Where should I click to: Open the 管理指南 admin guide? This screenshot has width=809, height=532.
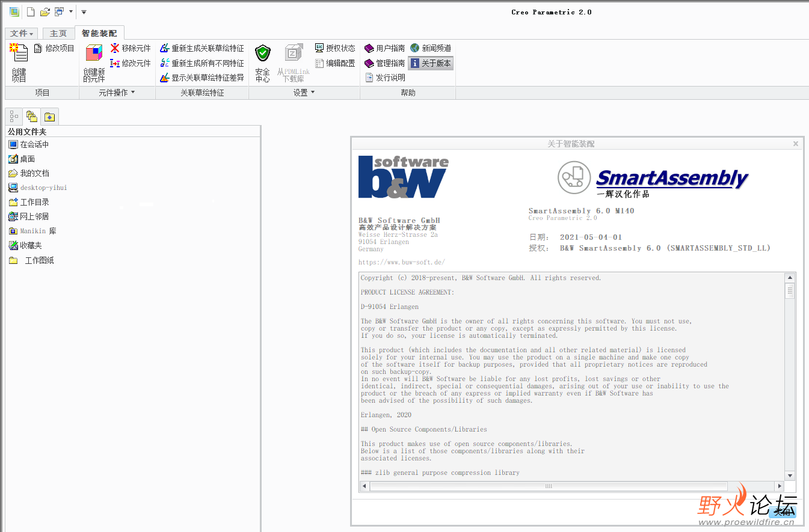[385, 63]
